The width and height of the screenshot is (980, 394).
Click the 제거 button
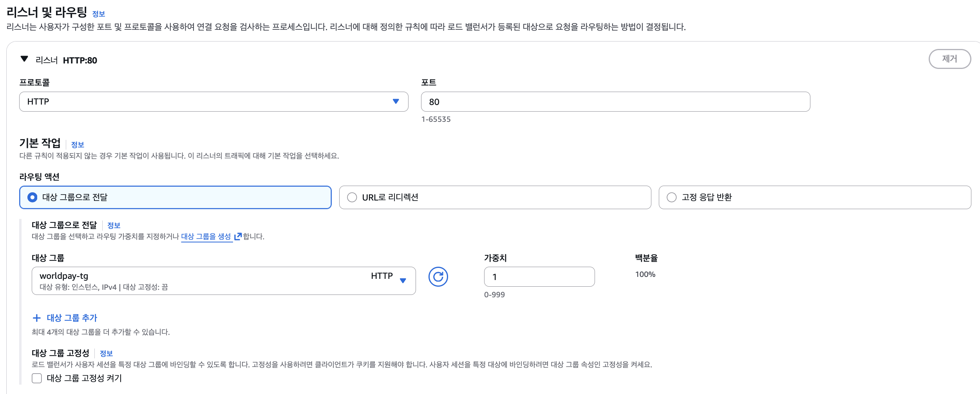[x=950, y=59]
